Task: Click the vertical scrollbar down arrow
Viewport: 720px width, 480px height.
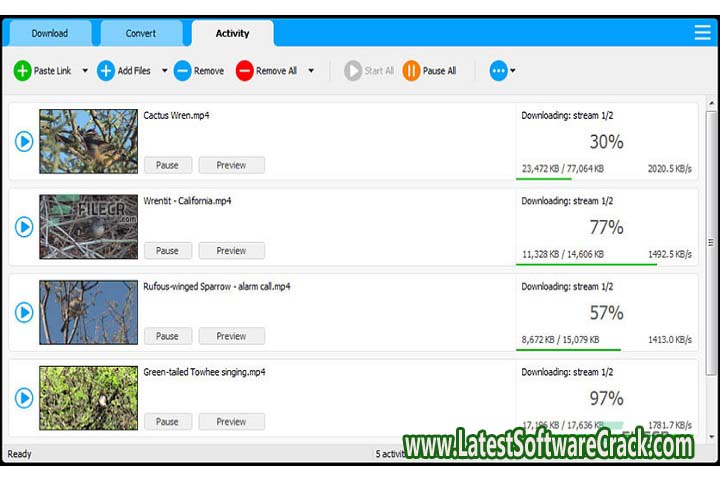Action: coord(711,437)
